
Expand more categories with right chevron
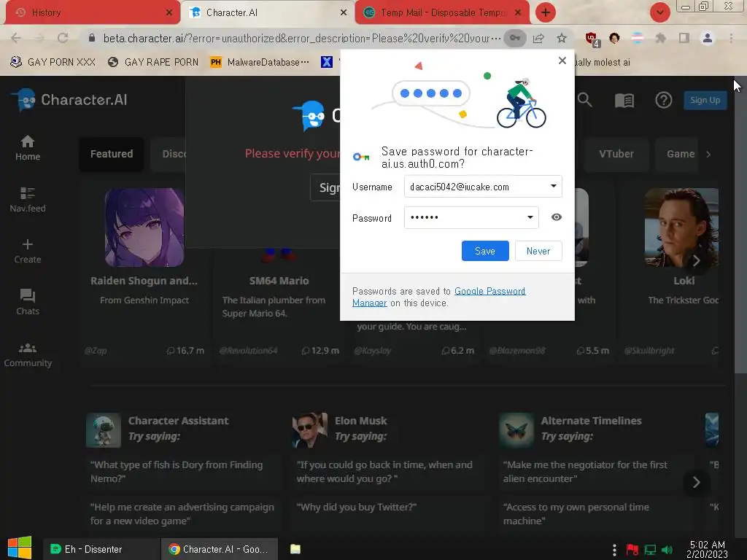point(708,154)
